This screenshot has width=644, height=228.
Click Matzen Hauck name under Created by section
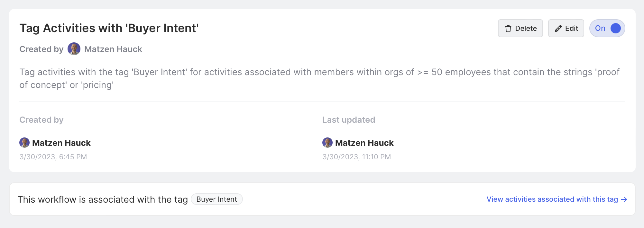tap(61, 143)
